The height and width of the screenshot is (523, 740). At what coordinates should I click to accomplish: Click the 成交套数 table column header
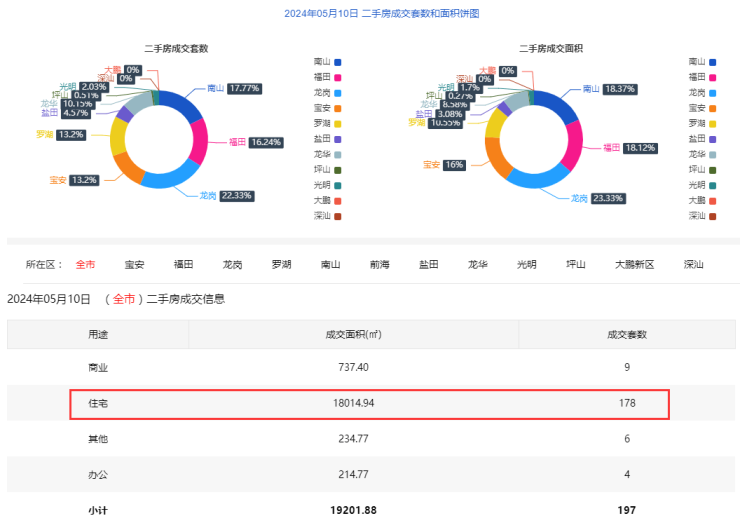[627, 334]
